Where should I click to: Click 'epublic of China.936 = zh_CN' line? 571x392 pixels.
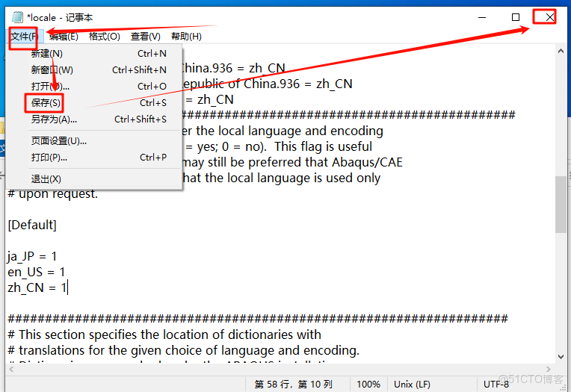pos(268,84)
